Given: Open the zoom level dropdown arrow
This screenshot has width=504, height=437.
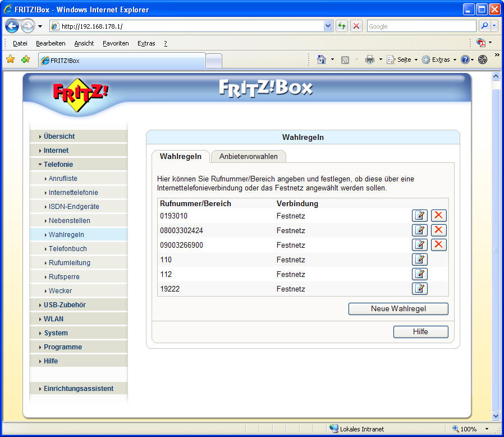Looking at the screenshot, I should [487, 429].
